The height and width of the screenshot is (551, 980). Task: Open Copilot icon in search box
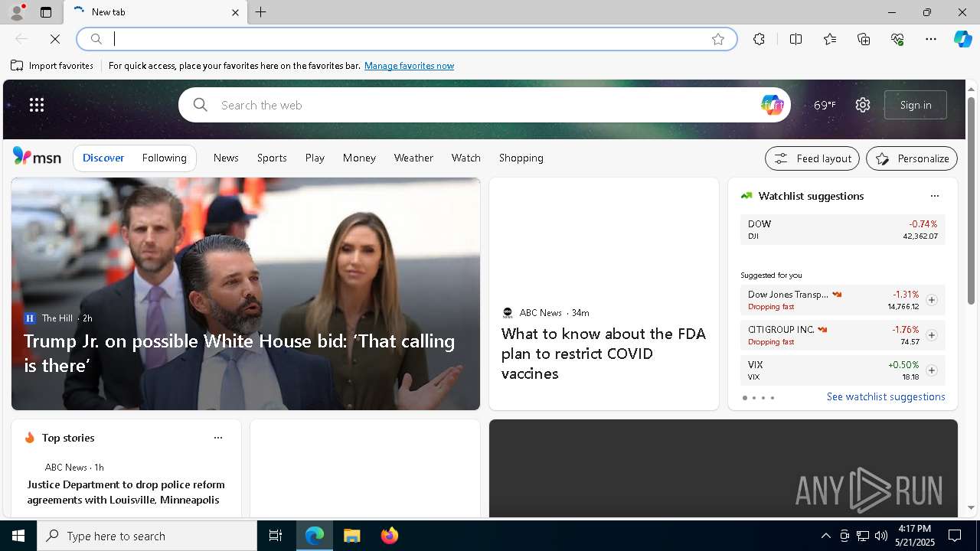click(772, 105)
